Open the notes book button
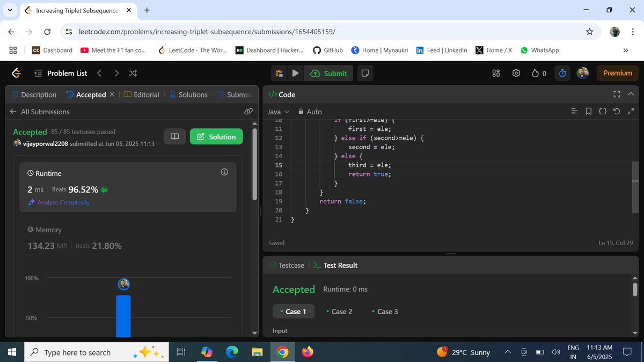This screenshot has width=644, height=362. click(174, 137)
